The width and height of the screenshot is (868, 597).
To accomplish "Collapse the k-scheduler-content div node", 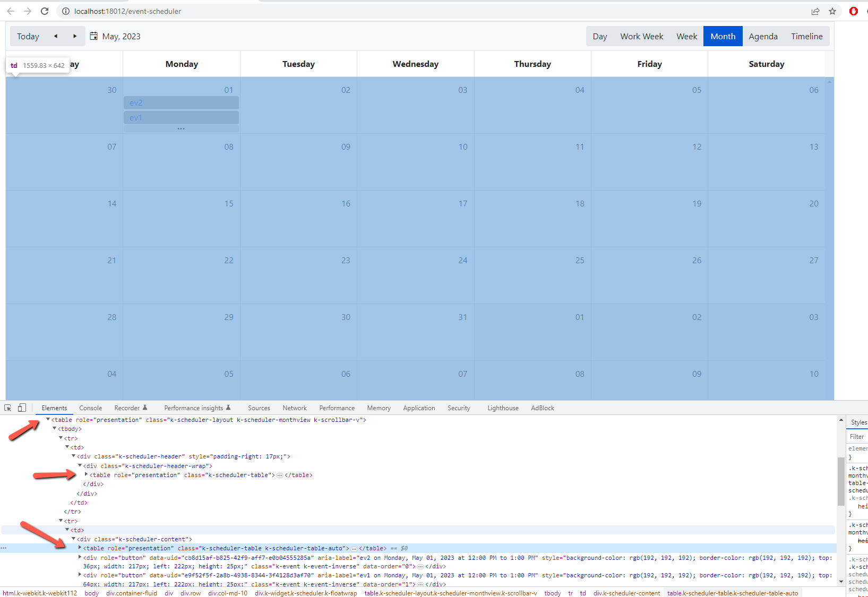I will click(73, 539).
